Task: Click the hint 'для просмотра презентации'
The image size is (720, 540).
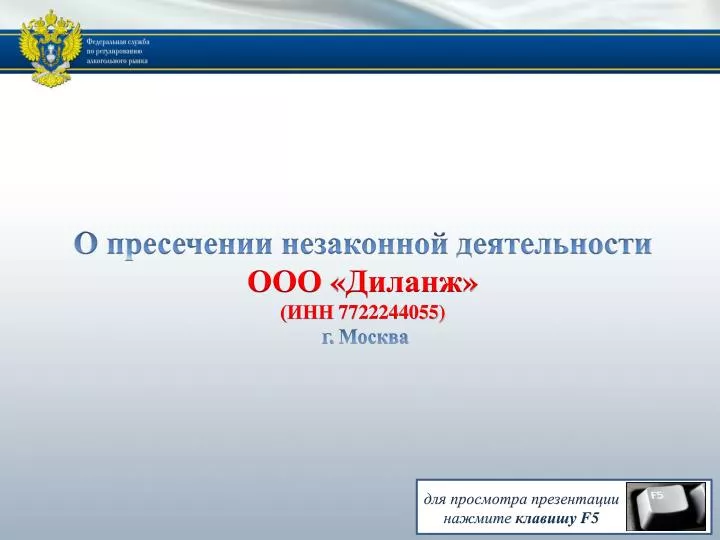Action: click(521, 499)
